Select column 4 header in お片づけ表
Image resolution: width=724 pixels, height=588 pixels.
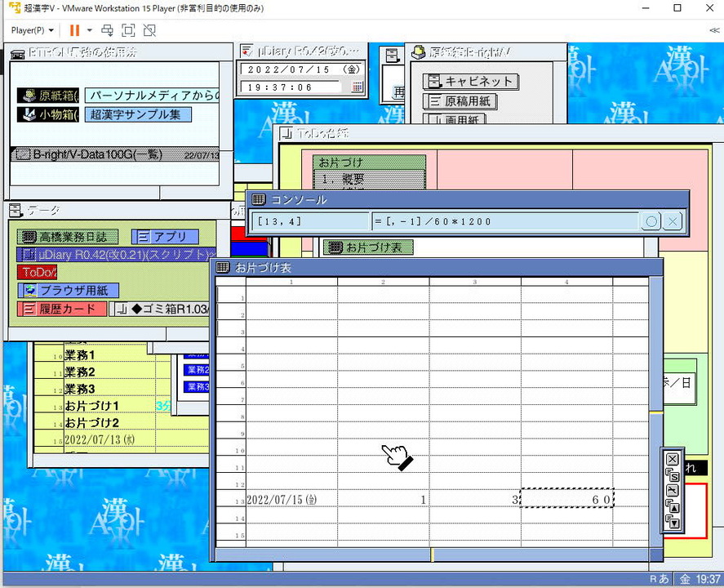pos(566,282)
